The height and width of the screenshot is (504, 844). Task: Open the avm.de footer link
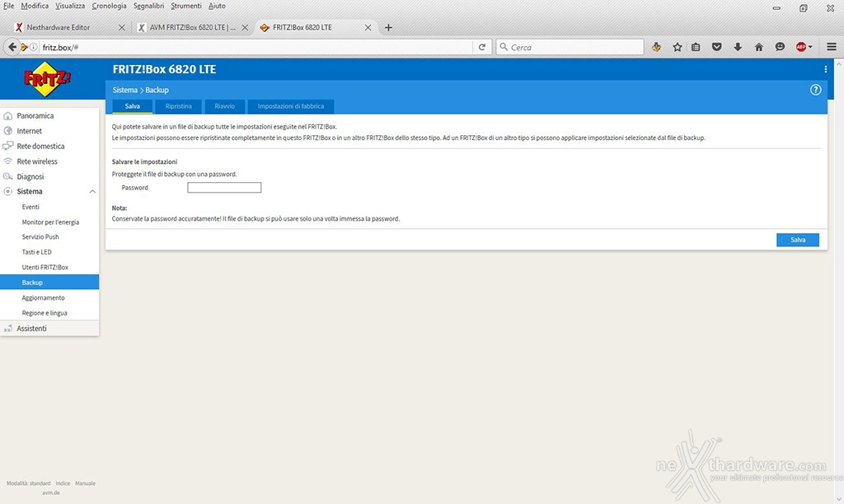click(x=51, y=492)
